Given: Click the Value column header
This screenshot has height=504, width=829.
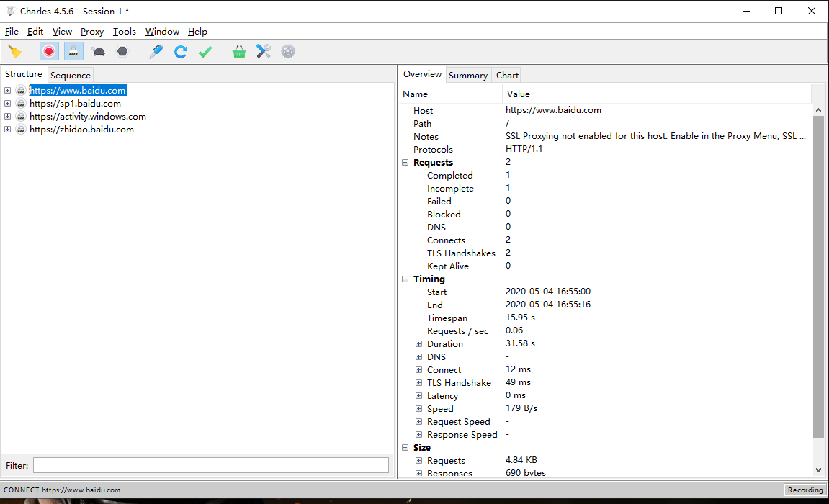Looking at the screenshot, I should [x=657, y=94].
